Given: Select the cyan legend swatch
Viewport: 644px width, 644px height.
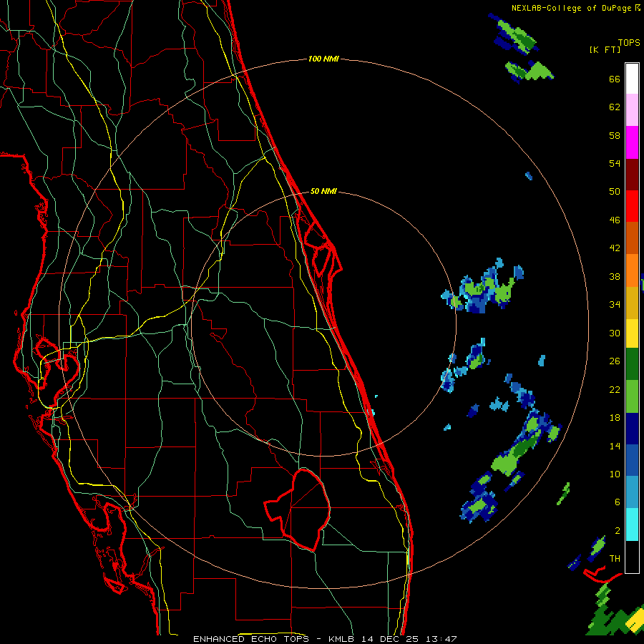Looking at the screenshot, I should click(x=632, y=525).
